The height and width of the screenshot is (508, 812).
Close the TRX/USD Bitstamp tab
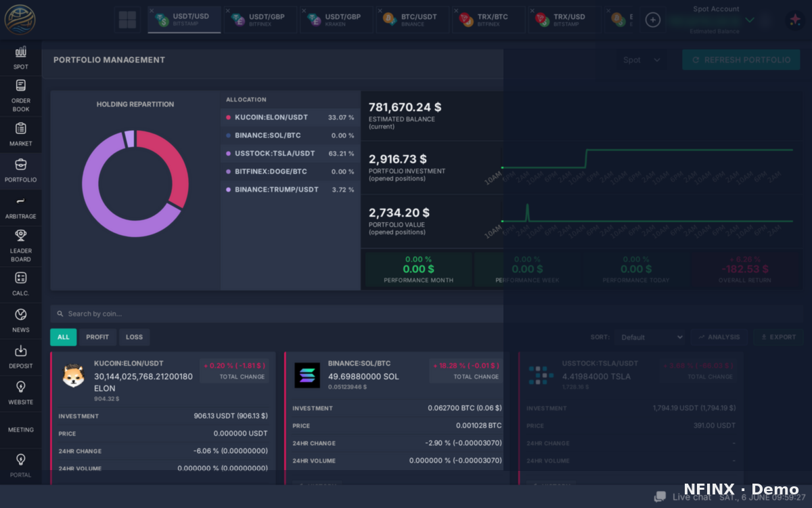(x=533, y=11)
